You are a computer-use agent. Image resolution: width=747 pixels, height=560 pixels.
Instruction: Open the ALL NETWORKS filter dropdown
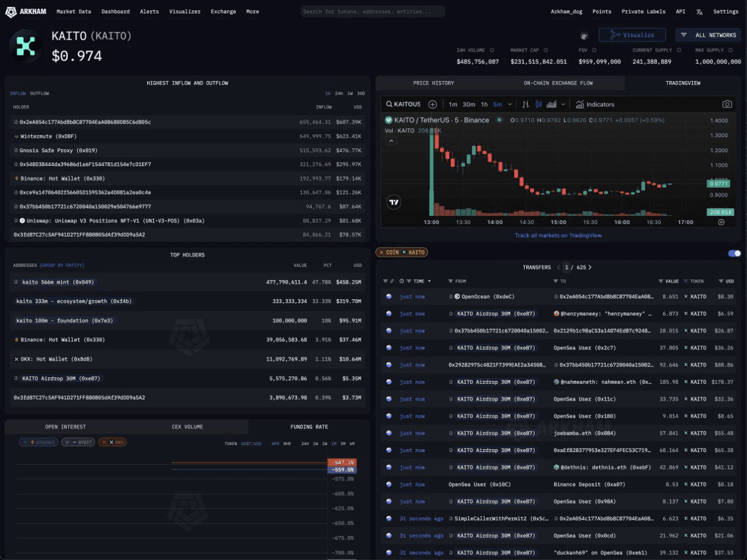pyautogui.click(x=708, y=35)
